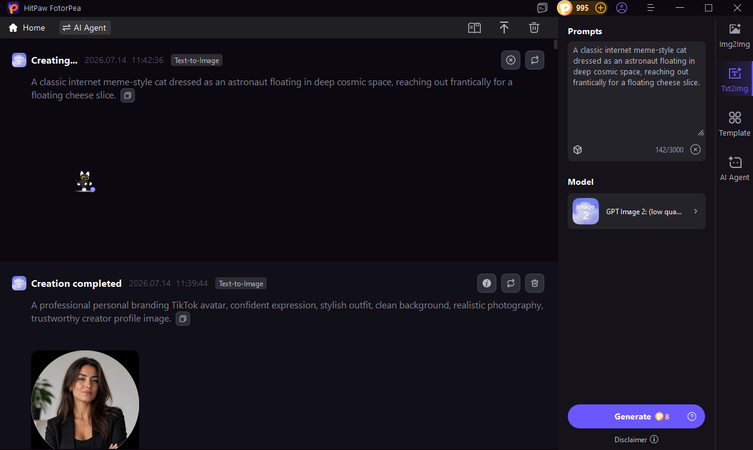Add more coins with the plus icon
This screenshot has width=753, height=450.
[600, 8]
